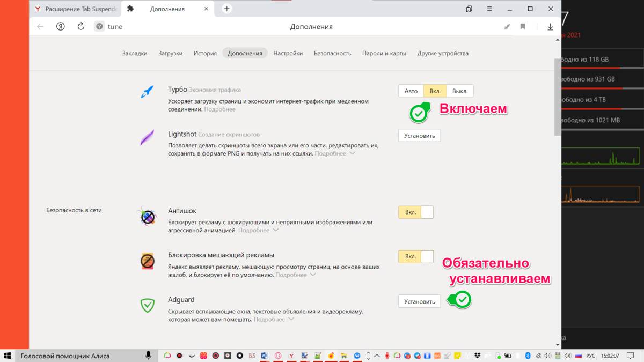Open the Windows notification center
This screenshot has width=644, height=362.
pyautogui.click(x=630, y=356)
